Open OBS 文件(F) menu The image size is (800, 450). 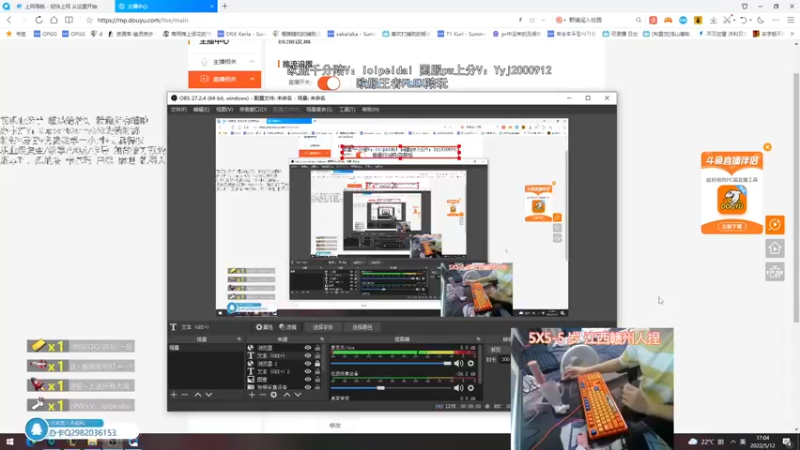[179, 109]
